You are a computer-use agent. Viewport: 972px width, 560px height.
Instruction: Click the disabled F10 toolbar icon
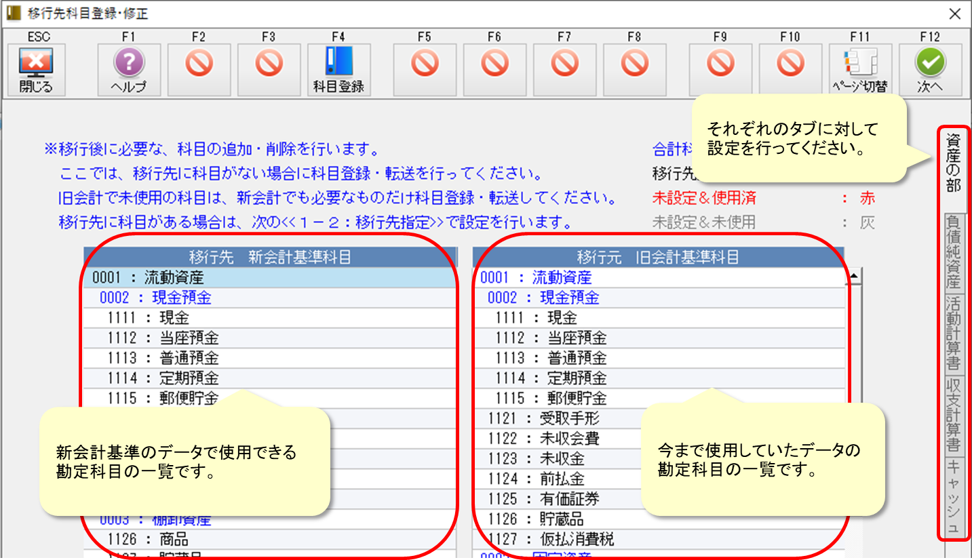point(790,70)
